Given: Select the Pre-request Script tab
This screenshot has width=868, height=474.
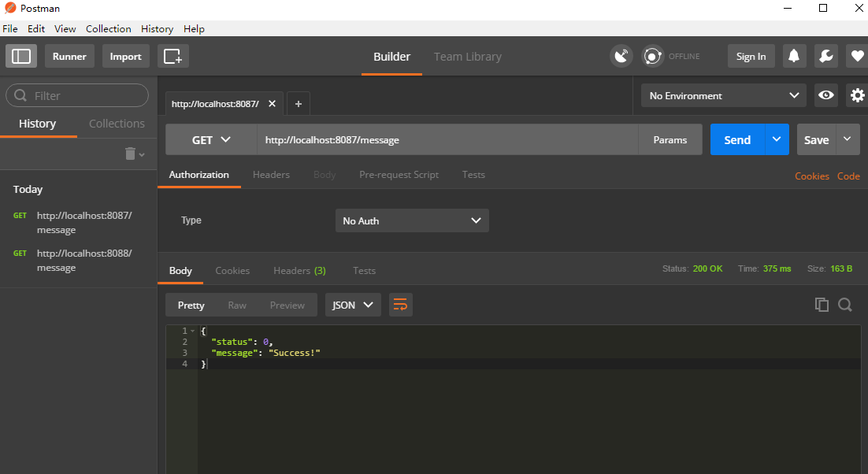Looking at the screenshot, I should pos(399,174).
